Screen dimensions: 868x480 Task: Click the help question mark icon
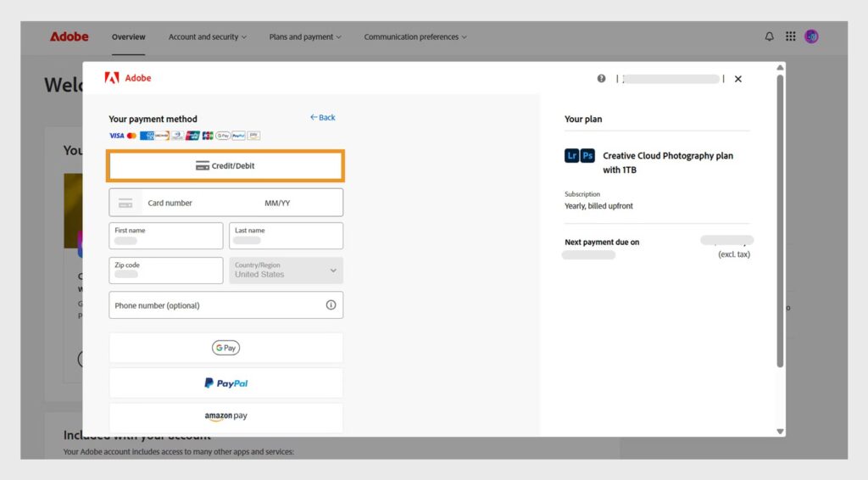pos(601,78)
